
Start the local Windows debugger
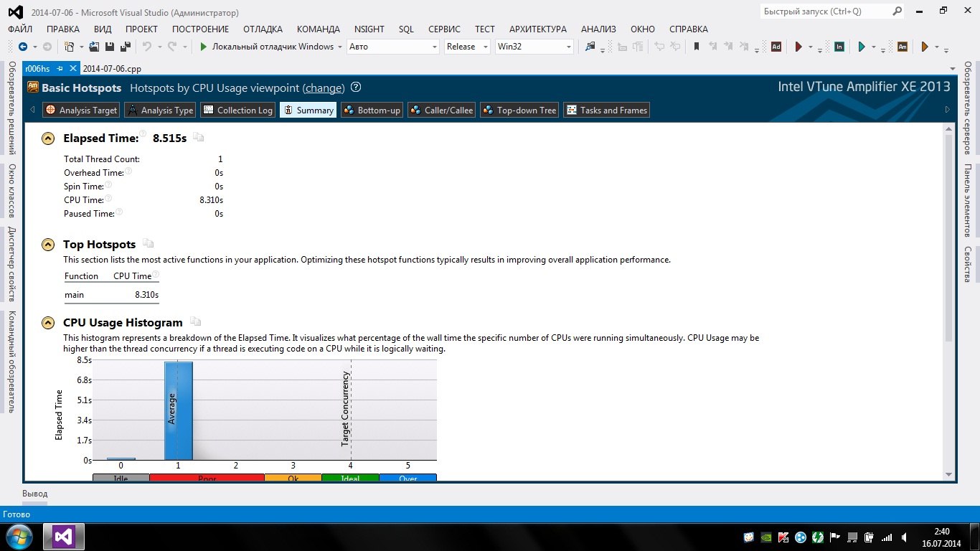pyautogui.click(x=266, y=47)
